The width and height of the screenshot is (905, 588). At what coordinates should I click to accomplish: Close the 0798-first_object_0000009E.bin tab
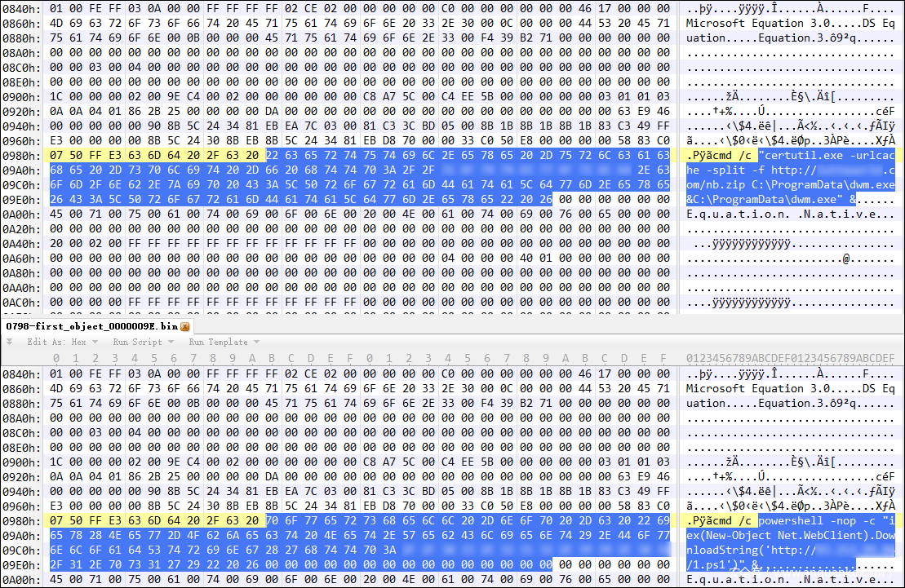pyautogui.click(x=184, y=326)
